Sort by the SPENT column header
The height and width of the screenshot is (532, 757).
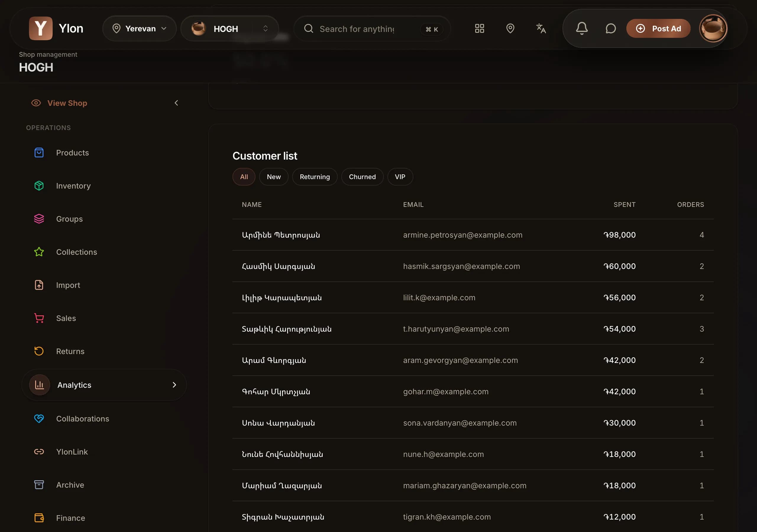pos(625,204)
